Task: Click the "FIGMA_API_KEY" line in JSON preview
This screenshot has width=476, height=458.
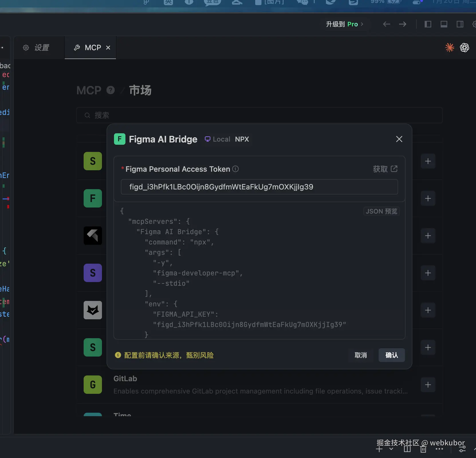Action: point(186,314)
